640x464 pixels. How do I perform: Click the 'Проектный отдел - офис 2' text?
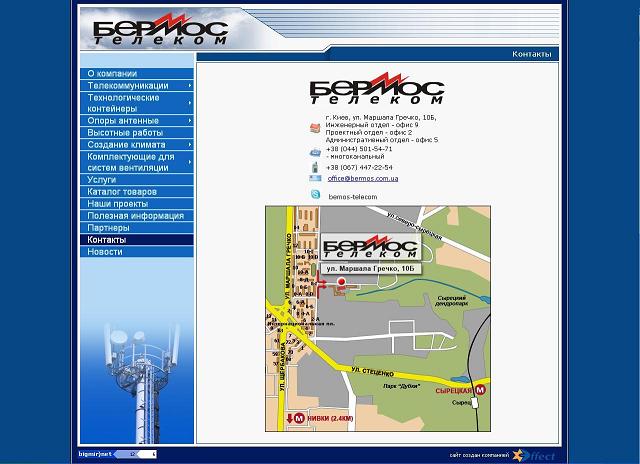[369, 132]
